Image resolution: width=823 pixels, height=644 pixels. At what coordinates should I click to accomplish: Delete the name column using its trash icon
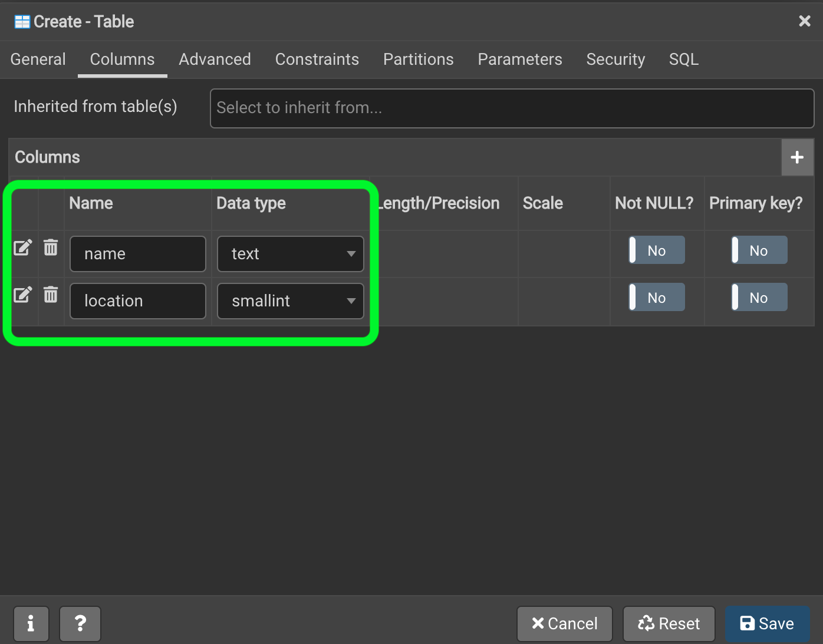click(51, 248)
